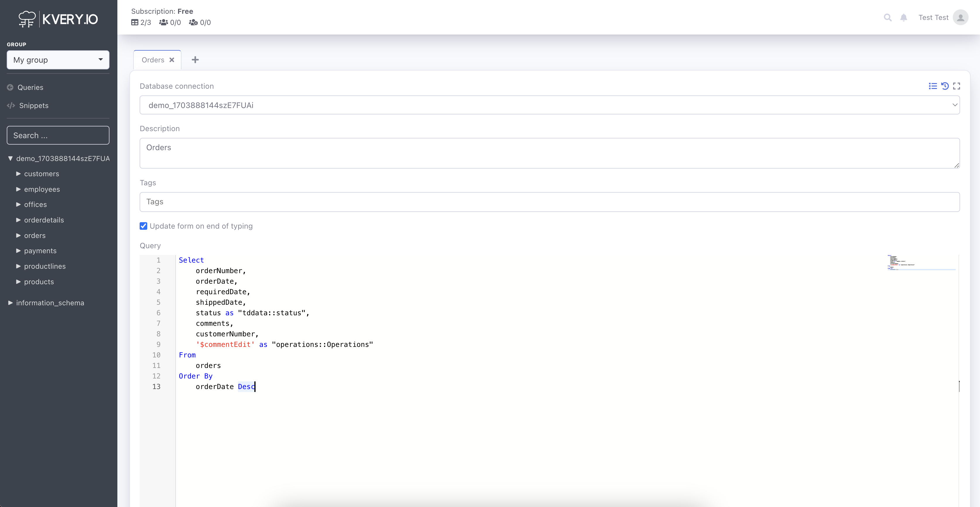Image resolution: width=980 pixels, height=507 pixels.
Task: Click the KVERY.IO logo
Action: pos(58,19)
